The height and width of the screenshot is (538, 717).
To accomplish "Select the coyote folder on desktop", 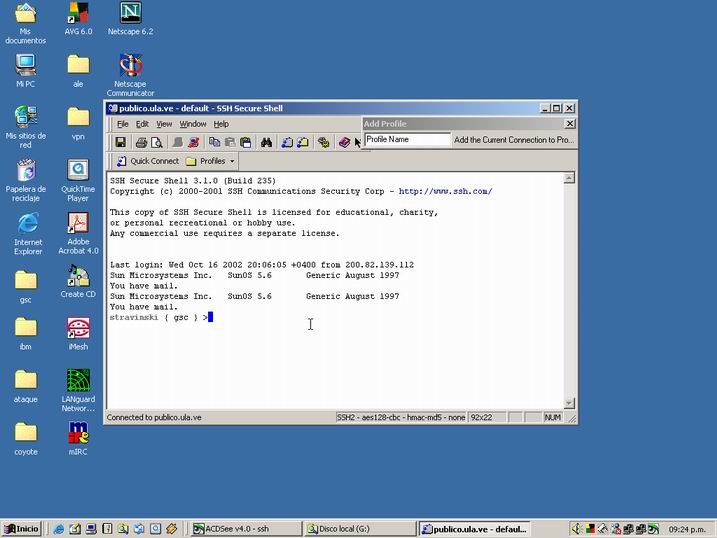I will 26,438.
